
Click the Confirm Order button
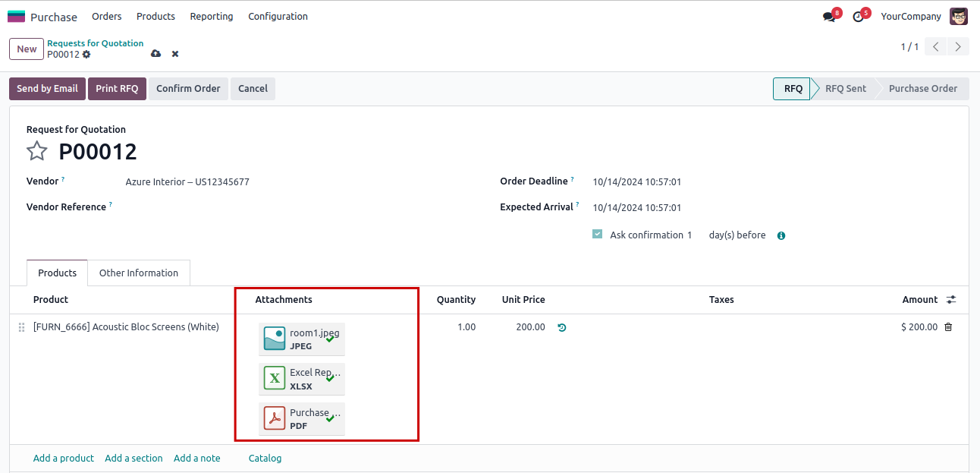[x=188, y=88]
